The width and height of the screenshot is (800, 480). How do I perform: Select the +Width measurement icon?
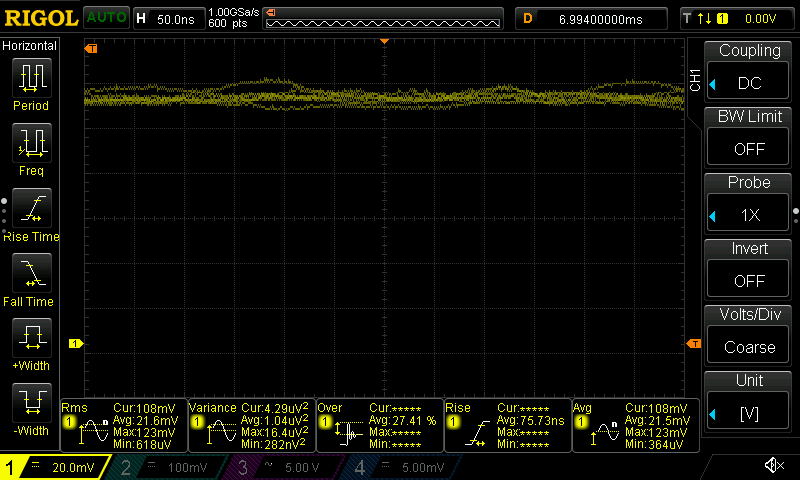(x=32, y=338)
